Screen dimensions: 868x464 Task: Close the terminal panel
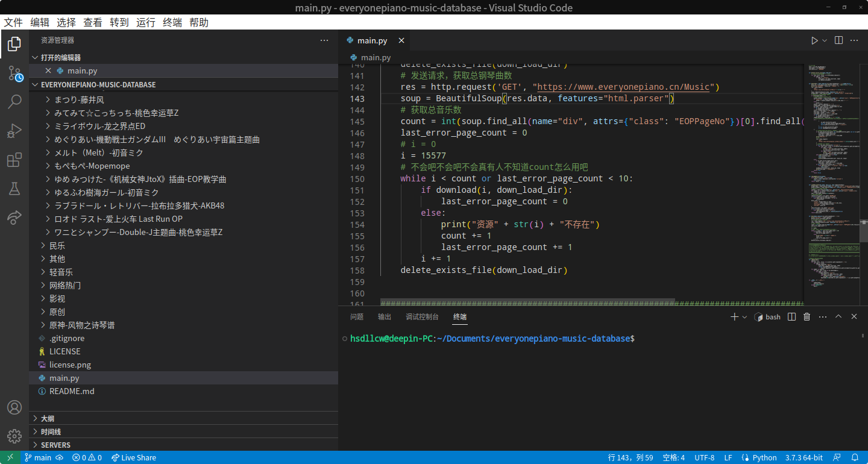(x=854, y=316)
